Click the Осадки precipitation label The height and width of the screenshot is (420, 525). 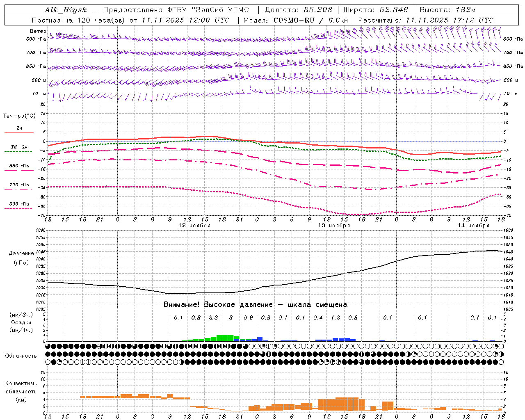(21, 322)
